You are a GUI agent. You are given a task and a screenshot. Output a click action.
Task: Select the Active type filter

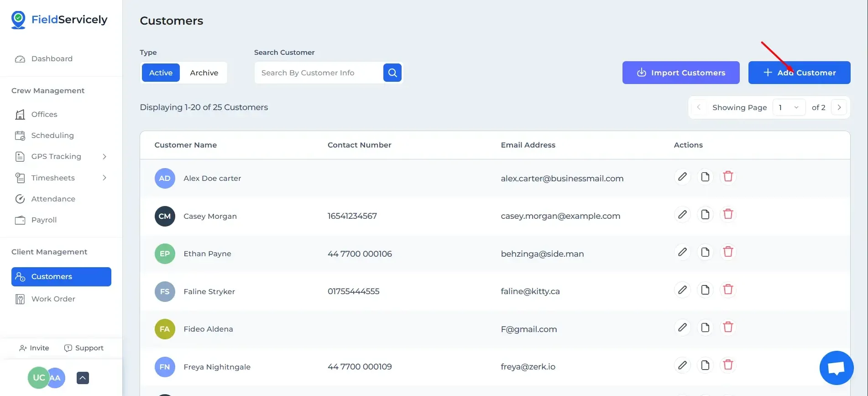click(x=161, y=73)
